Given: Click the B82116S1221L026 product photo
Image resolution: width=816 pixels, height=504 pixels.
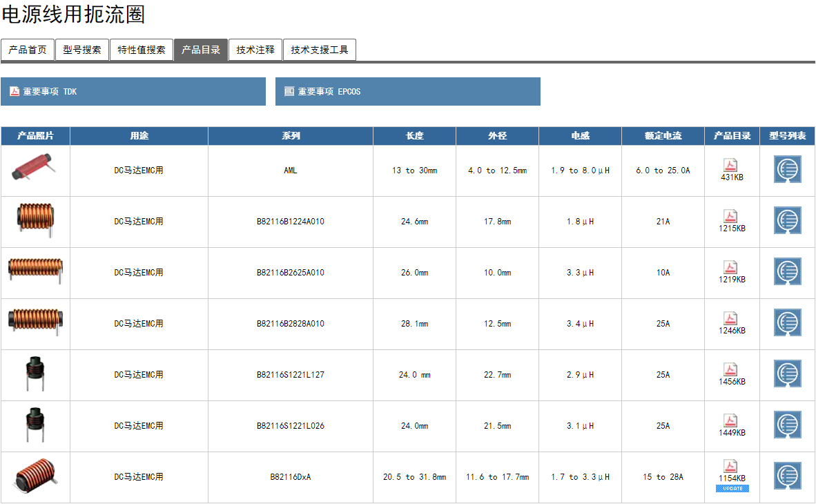Looking at the screenshot, I should pos(35,425).
